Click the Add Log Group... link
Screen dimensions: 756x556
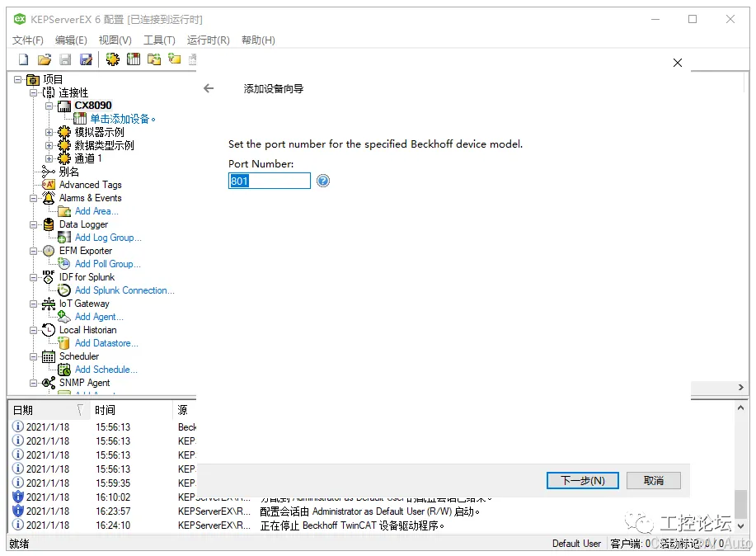click(x=108, y=238)
